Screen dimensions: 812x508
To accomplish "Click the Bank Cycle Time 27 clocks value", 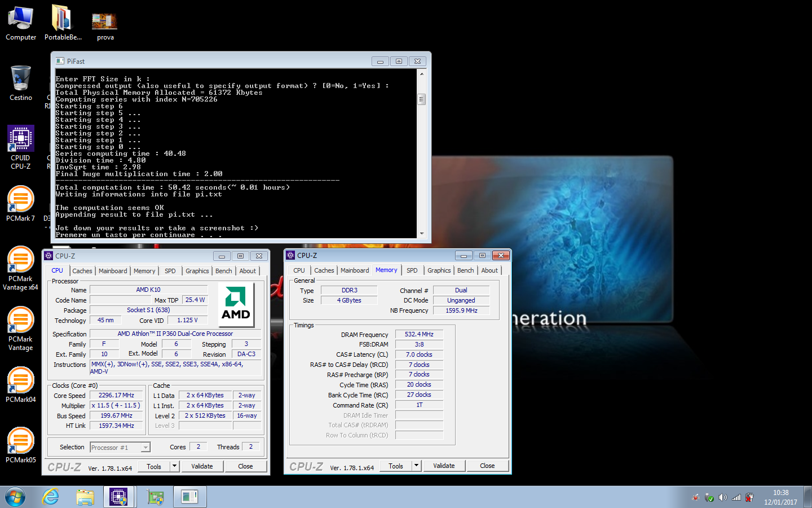I will point(419,395).
